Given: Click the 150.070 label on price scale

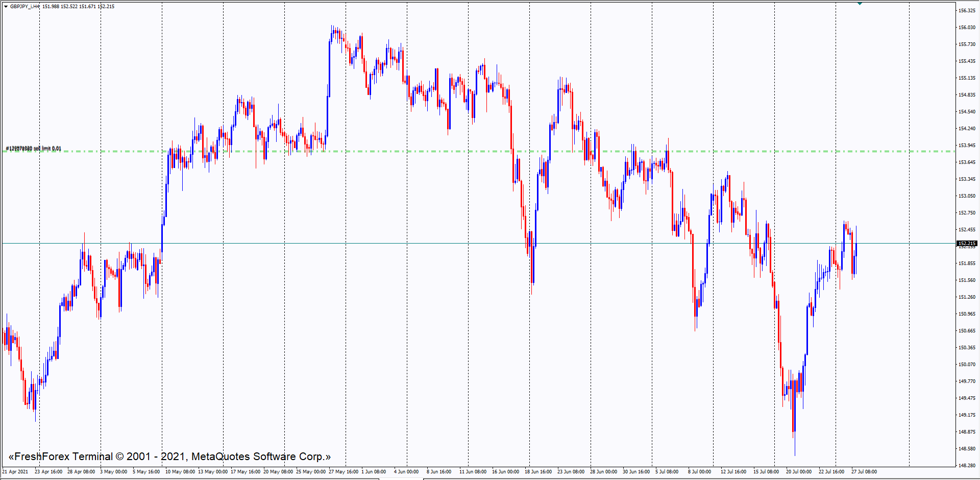Looking at the screenshot, I should (967, 365).
